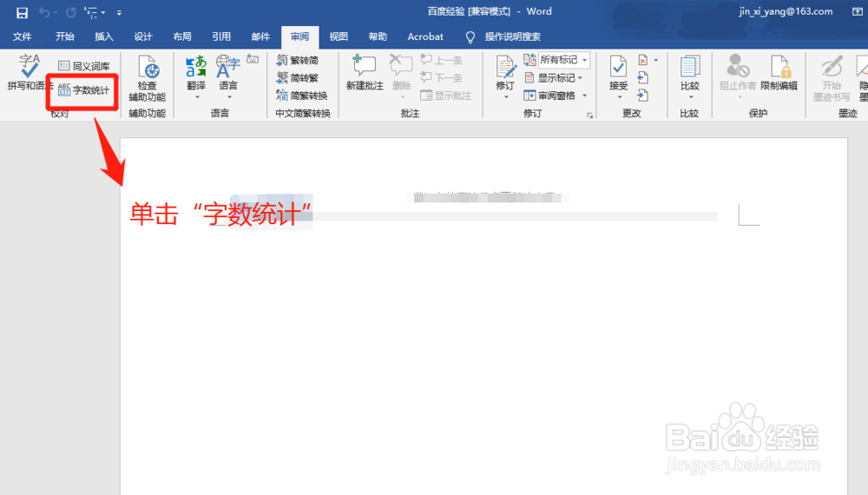
Task: Open the 语言 language dropdown
Action: pyautogui.click(x=228, y=78)
